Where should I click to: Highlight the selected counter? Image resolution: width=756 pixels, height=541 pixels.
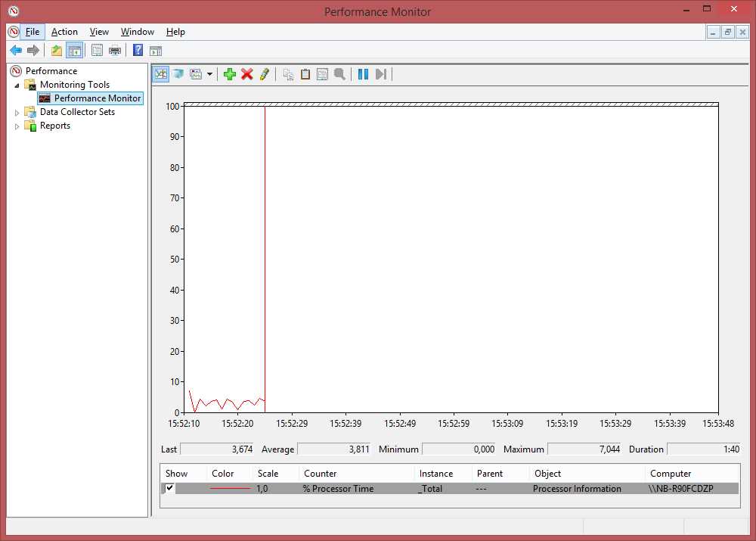coord(265,73)
